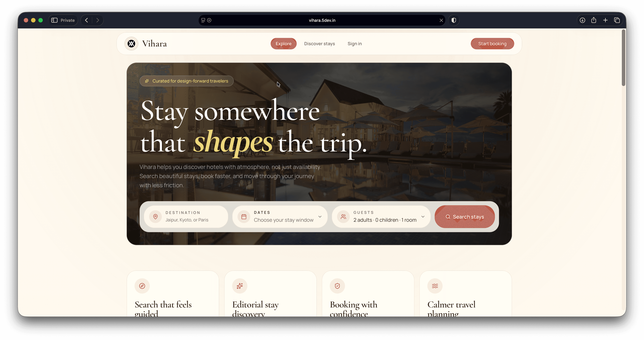Click the compass icon on guided search card

(x=142, y=286)
